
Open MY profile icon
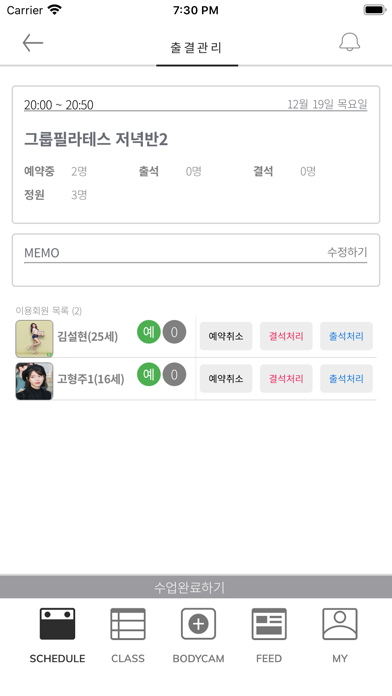tap(340, 624)
